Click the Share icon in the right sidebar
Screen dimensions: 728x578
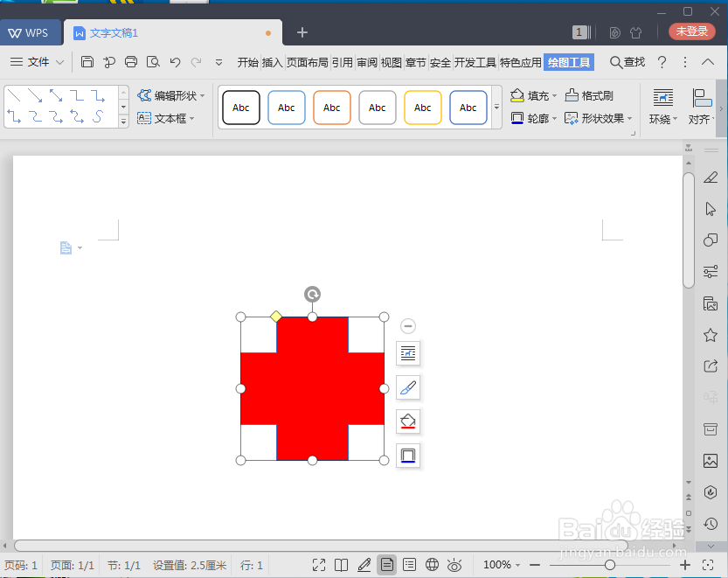point(711,366)
